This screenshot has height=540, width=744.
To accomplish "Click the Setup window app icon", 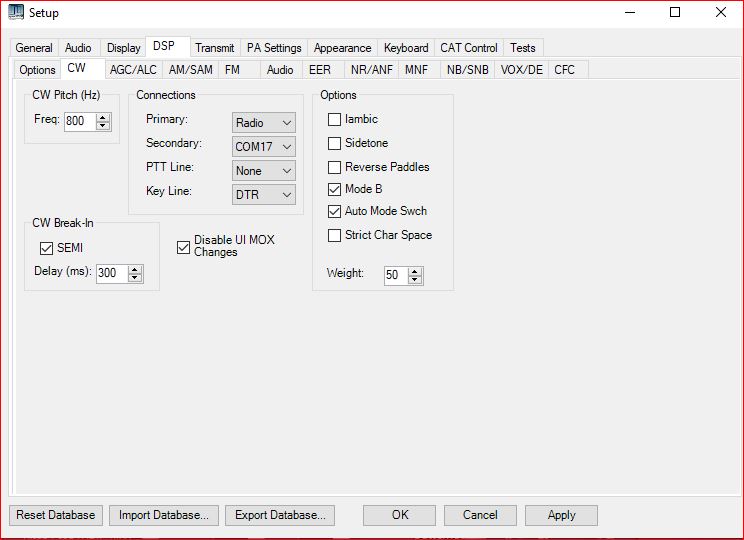I will tap(16, 13).
